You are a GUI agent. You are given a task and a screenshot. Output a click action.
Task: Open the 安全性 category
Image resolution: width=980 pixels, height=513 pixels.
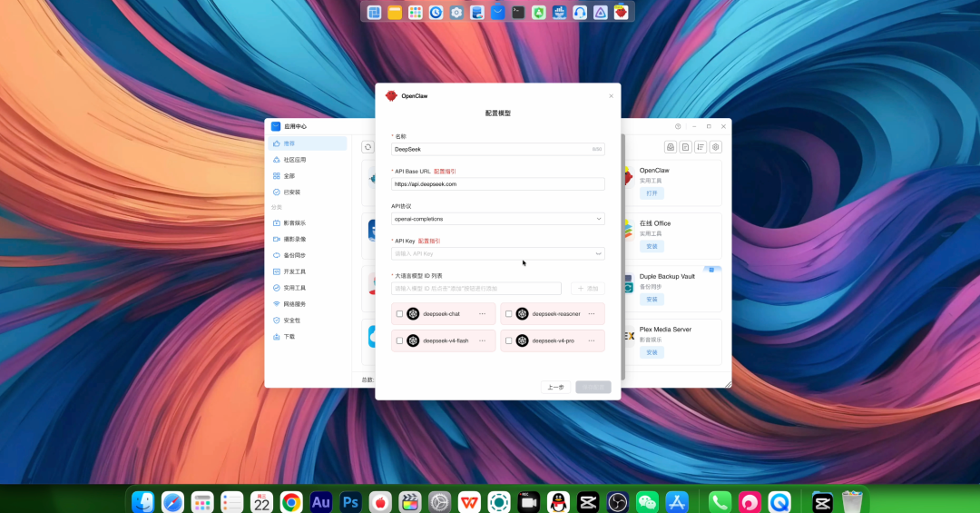click(308, 321)
